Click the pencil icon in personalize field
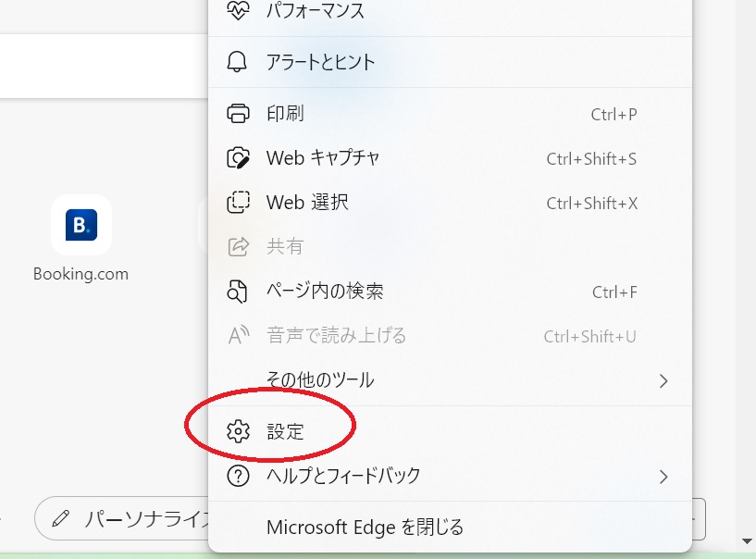Viewport: 756px width, 559px height. pos(59,518)
